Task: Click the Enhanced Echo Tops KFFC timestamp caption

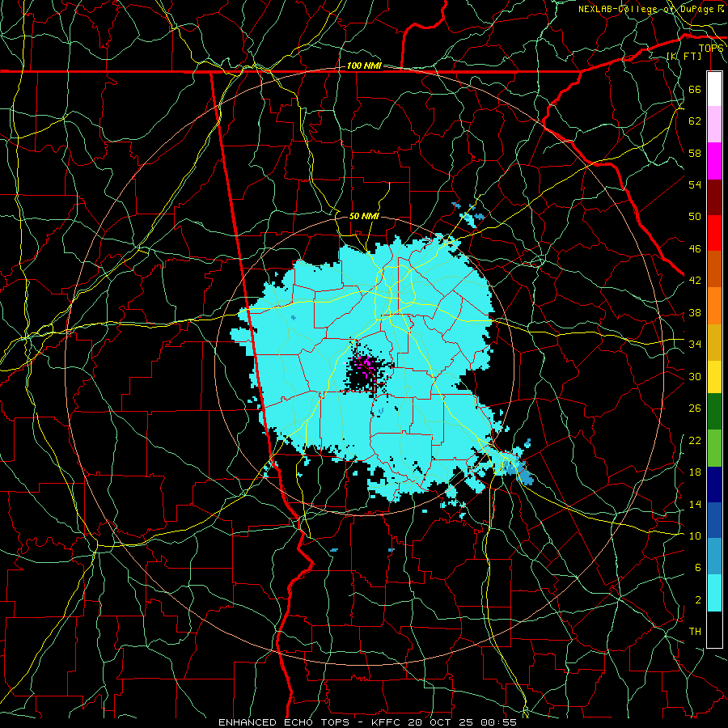Action: (x=367, y=722)
